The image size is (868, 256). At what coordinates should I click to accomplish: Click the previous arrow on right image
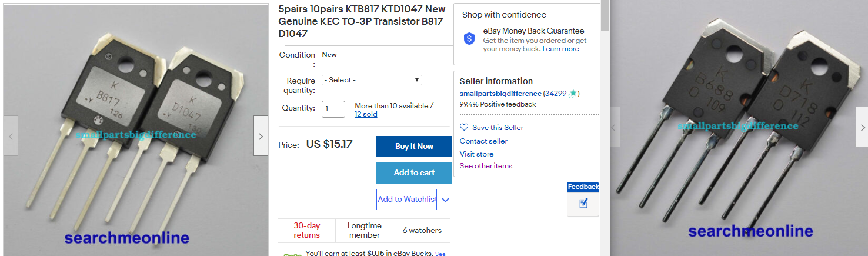pos(614,127)
